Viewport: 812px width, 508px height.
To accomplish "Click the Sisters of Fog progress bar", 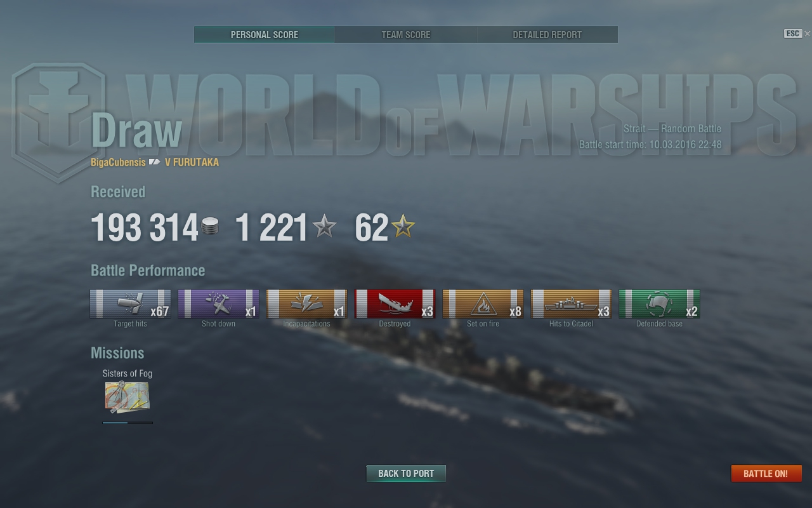I will tap(128, 422).
